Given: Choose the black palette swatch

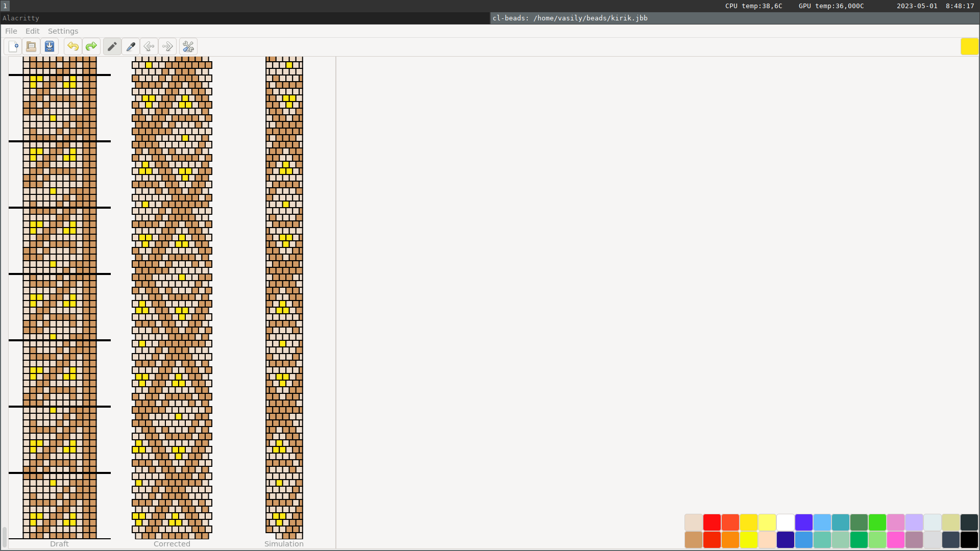Looking at the screenshot, I should coord(969,540).
